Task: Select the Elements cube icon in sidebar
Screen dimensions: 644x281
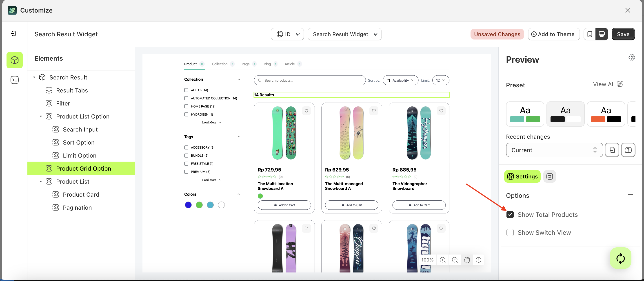Action: (x=15, y=60)
